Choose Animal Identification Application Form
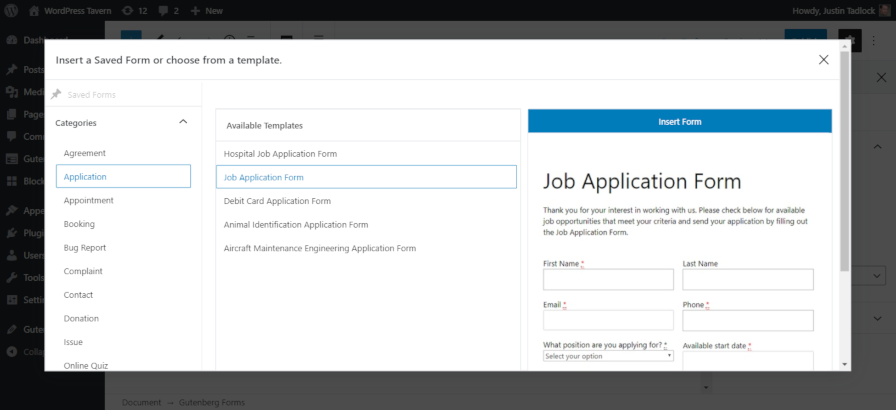 pyautogui.click(x=296, y=224)
